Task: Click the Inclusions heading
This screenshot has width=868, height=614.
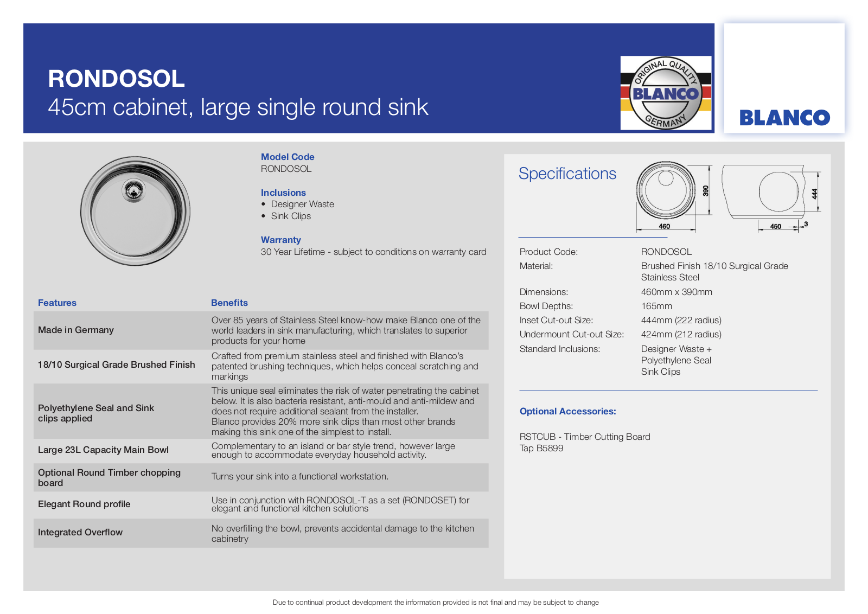Action: tap(283, 193)
